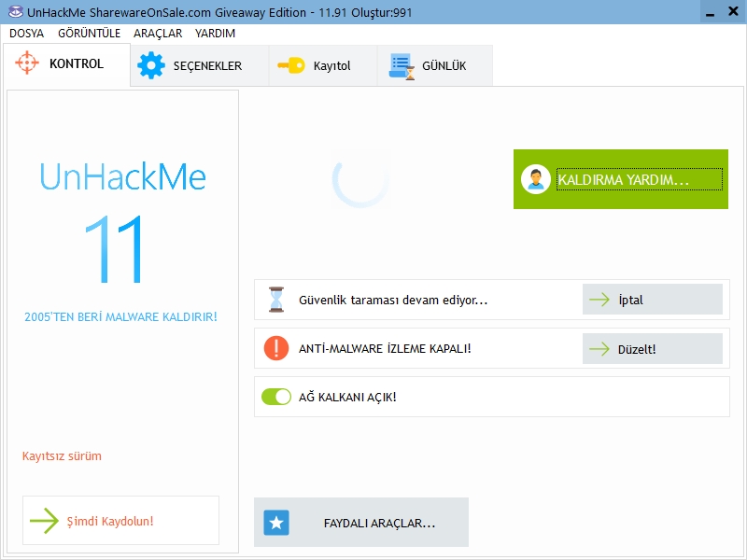Open the YARDIM menu
The height and width of the screenshot is (560, 747).
pyautogui.click(x=216, y=34)
